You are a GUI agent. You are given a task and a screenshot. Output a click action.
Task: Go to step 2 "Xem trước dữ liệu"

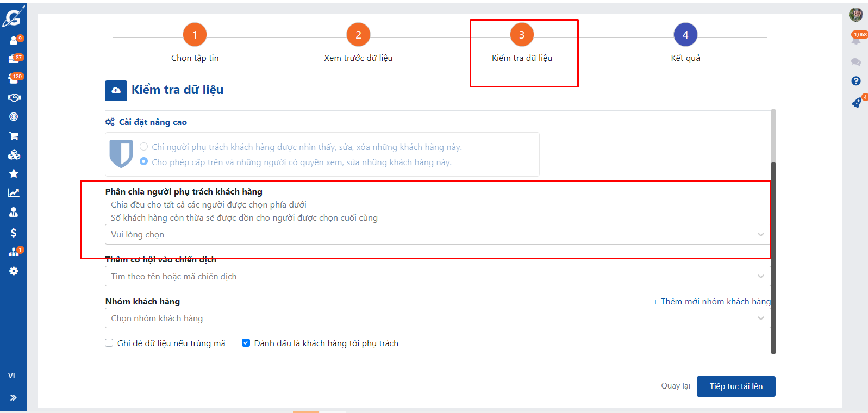[x=358, y=35]
